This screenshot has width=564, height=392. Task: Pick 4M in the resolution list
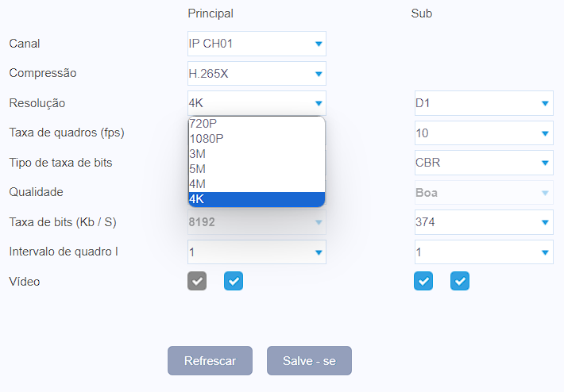click(x=257, y=184)
